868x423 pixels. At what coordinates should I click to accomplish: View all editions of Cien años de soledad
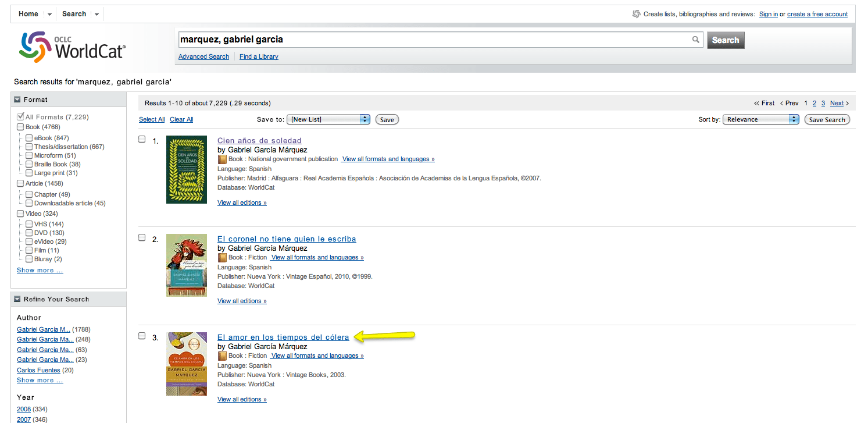point(242,202)
